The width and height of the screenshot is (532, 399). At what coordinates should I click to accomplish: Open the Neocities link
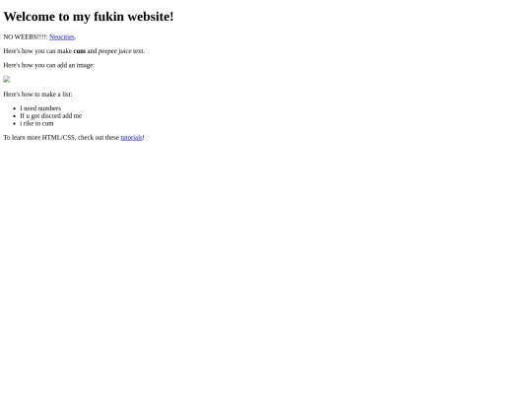click(62, 37)
